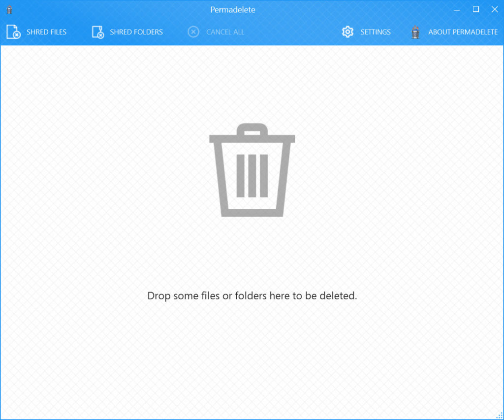This screenshot has width=504, height=420.
Task: Click the Permadelete window title text
Action: (x=233, y=9)
